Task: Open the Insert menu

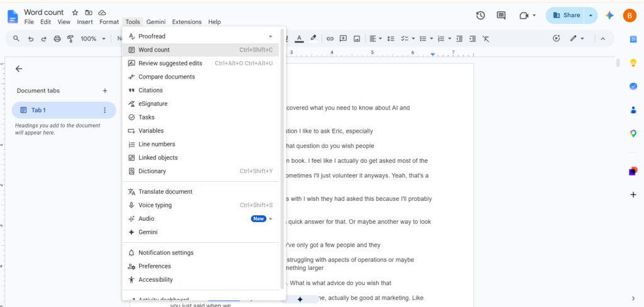Action: click(85, 22)
